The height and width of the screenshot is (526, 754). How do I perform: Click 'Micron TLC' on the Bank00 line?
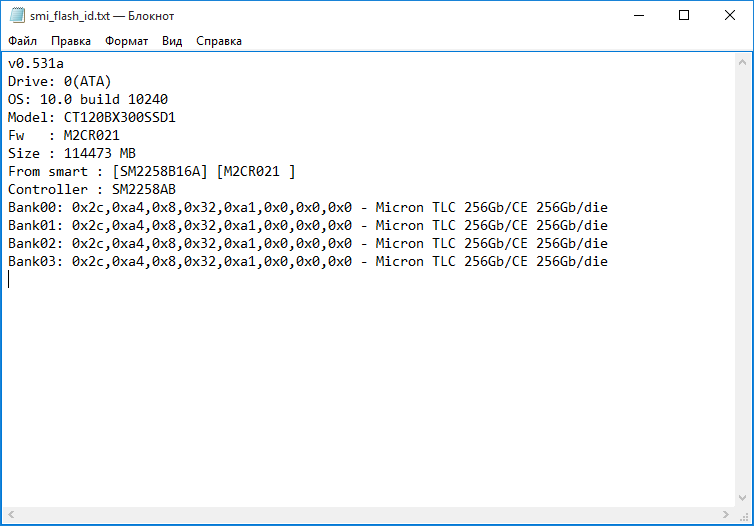(x=415, y=208)
